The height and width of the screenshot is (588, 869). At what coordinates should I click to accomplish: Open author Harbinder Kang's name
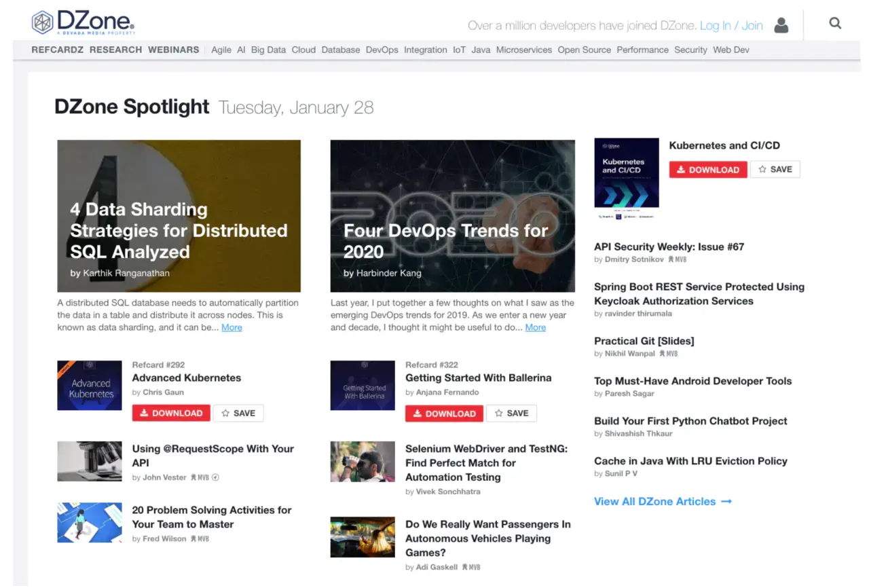pos(389,273)
